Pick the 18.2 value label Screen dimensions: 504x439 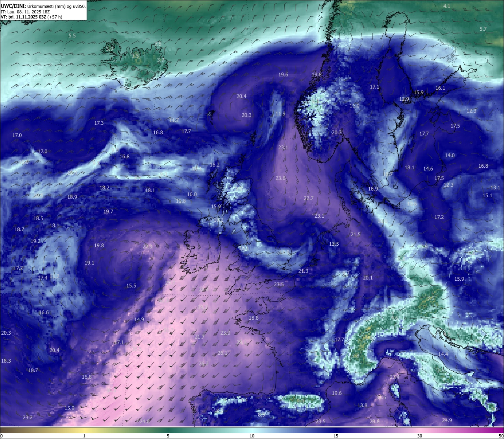pyautogui.click(x=105, y=188)
